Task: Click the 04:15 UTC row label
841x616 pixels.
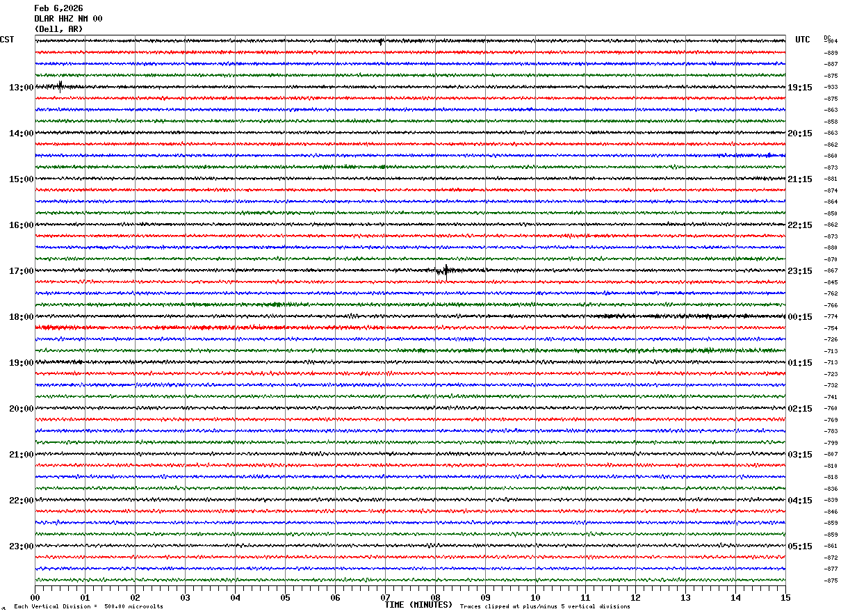Action: coord(800,501)
